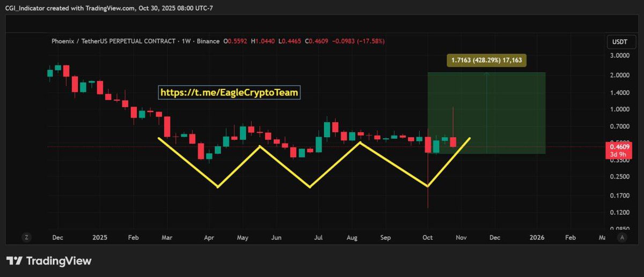Click the Jun time axis label

(276, 237)
